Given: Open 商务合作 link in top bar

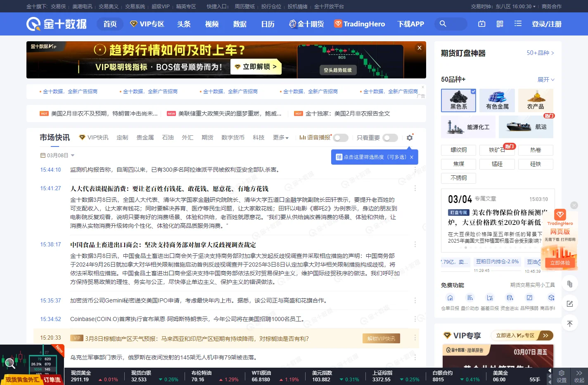Looking at the screenshot, I should [x=552, y=7].
